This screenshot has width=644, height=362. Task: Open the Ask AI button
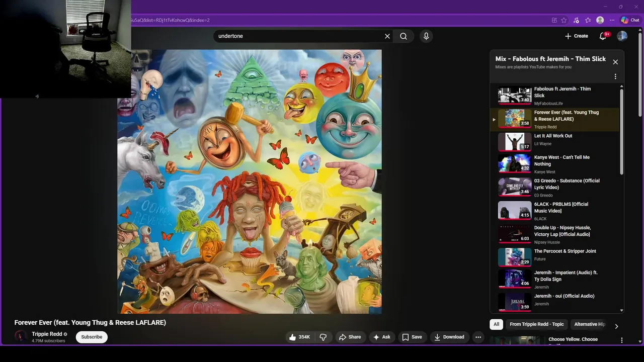coord(381,337)
